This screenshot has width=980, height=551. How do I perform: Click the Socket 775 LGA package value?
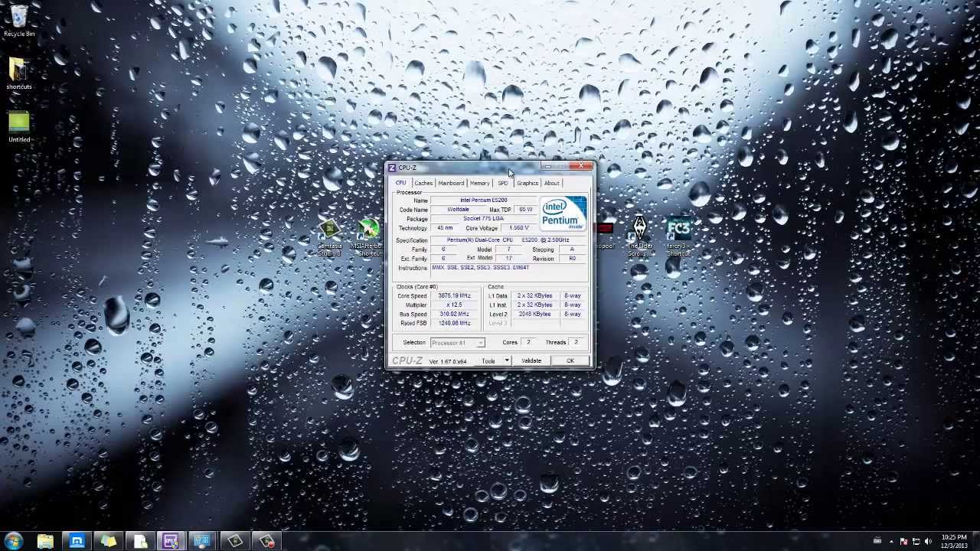[484, 219]
